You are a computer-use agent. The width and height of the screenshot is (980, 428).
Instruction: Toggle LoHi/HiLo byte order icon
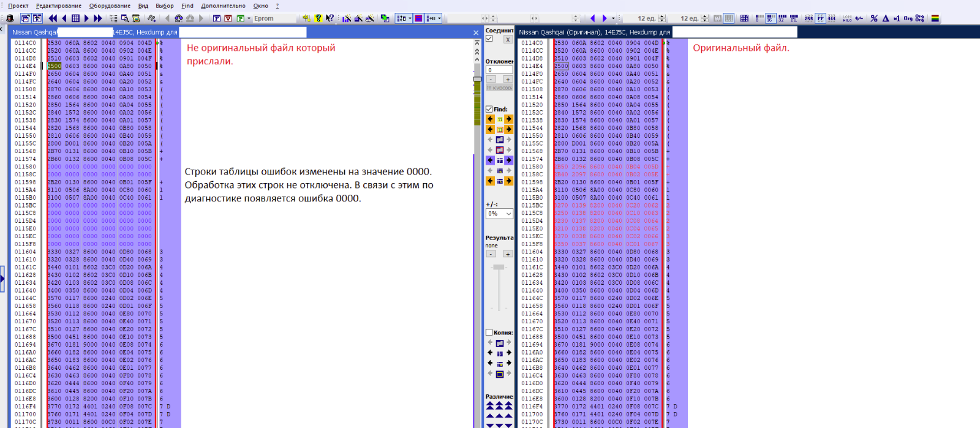(x=847, y=18)
